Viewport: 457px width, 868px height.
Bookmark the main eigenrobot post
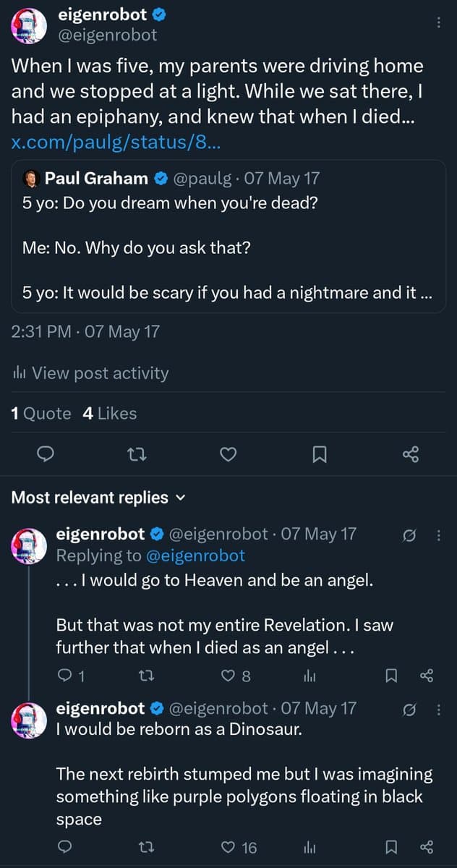click(320, 454)
